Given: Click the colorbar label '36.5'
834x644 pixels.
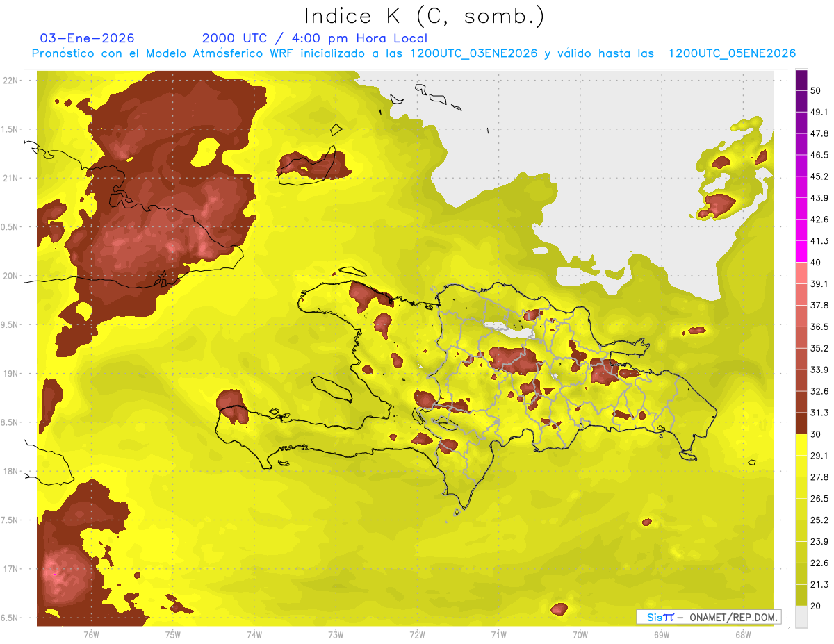Looking at the screenshot, I should [x=819, y=327].
